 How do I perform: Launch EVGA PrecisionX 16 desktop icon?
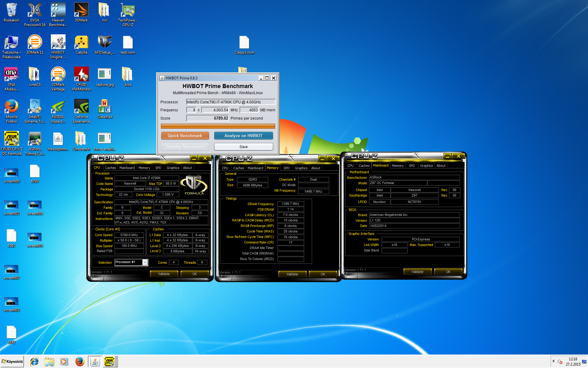point(35,14)
